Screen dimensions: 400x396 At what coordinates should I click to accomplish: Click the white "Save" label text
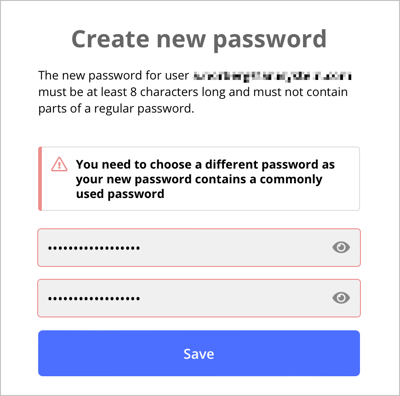click(199, 354)
